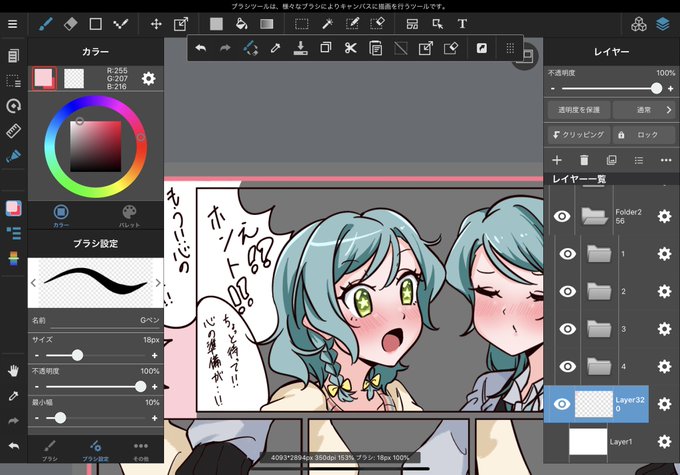Activate the Move tool
This screenshot has width=680, height=475.
(156, 24)
